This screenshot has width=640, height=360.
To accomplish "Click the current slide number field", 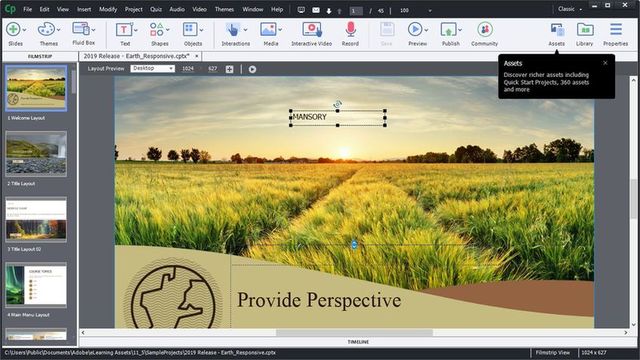I will (356, 11).
